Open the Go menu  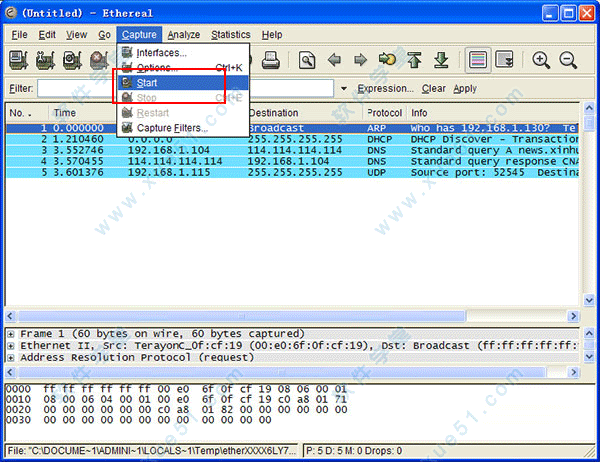(x=104, y=35)
